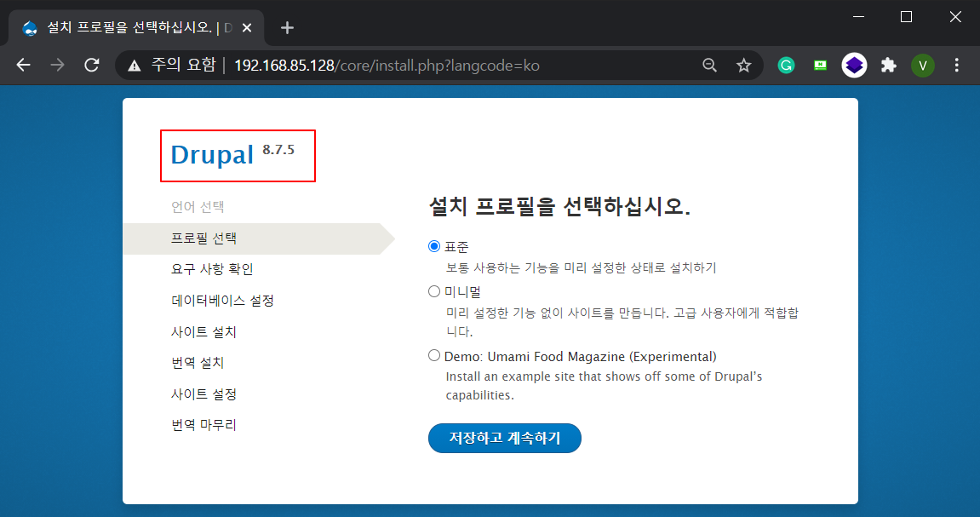Maximize the browser window

tap(906, 17)
